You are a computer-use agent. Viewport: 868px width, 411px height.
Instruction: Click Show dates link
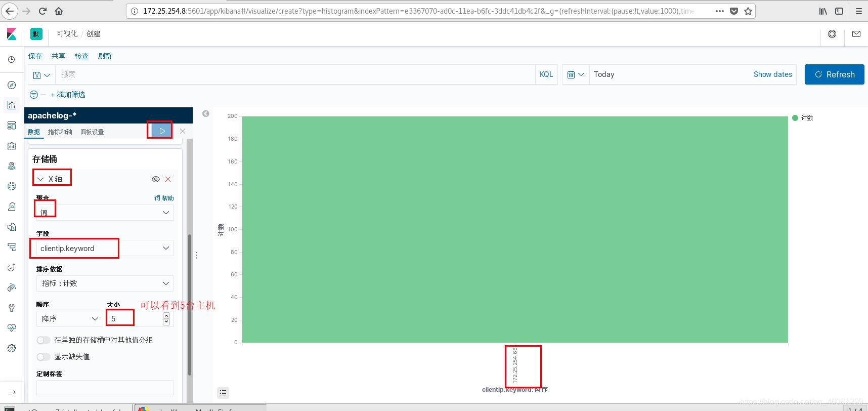773,74
